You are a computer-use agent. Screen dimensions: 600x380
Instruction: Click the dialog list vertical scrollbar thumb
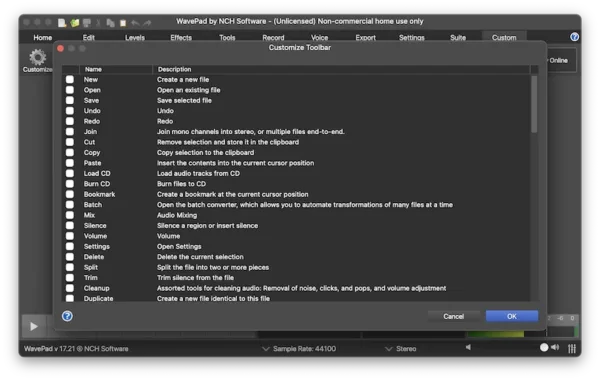click(534, 104)
